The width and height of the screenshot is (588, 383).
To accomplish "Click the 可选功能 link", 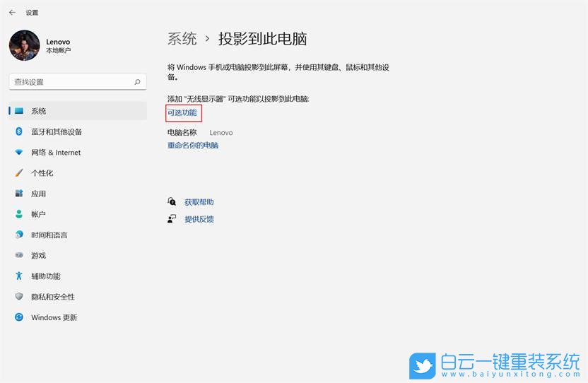I will [182, 112].
